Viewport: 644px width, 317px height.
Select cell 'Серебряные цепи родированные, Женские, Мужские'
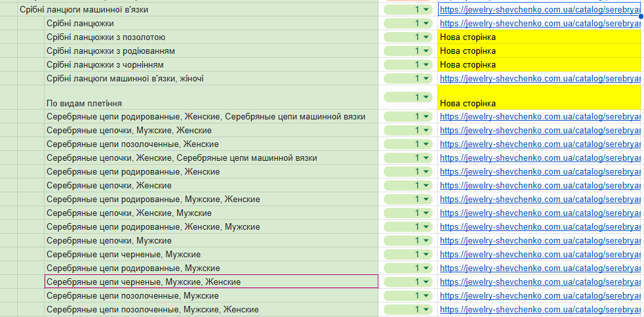point(212,226)
